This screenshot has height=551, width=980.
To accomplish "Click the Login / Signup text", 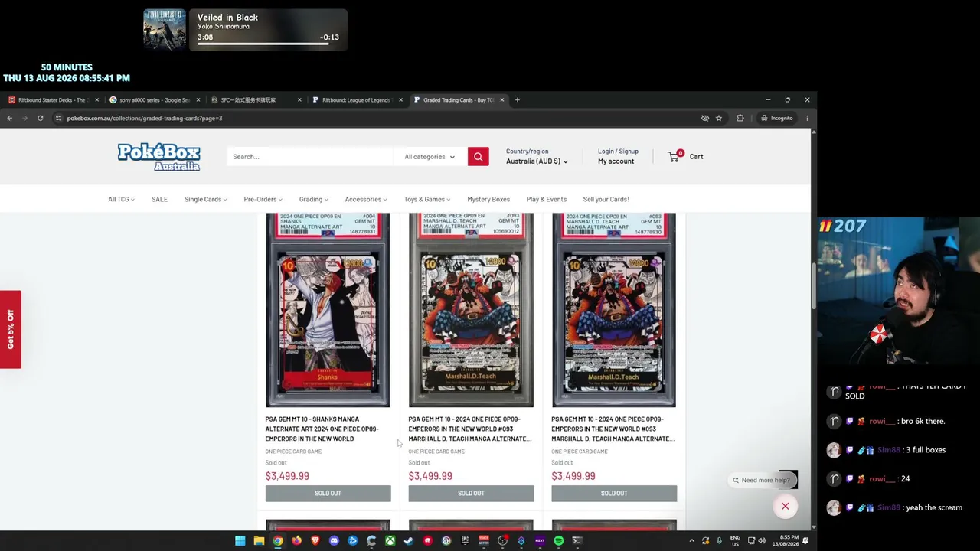I will [x=618, y=151].
